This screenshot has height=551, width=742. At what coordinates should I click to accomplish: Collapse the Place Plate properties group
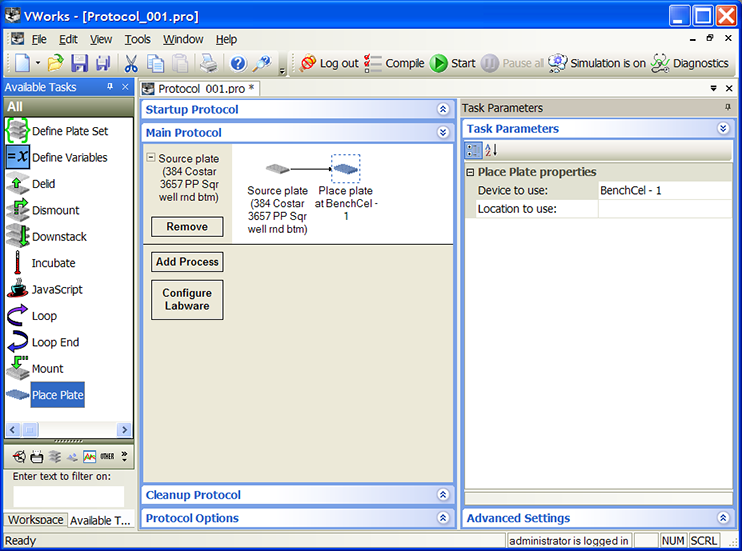coord(471,172)
